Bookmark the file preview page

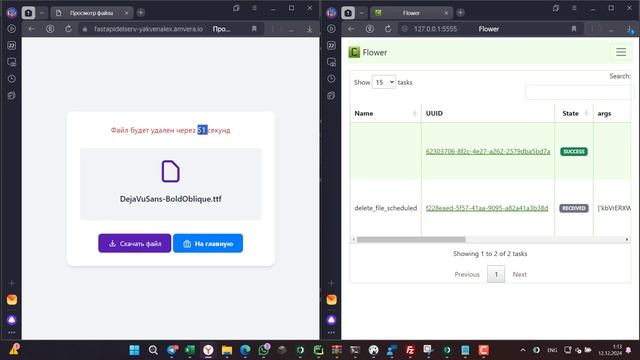pos(254,29)
